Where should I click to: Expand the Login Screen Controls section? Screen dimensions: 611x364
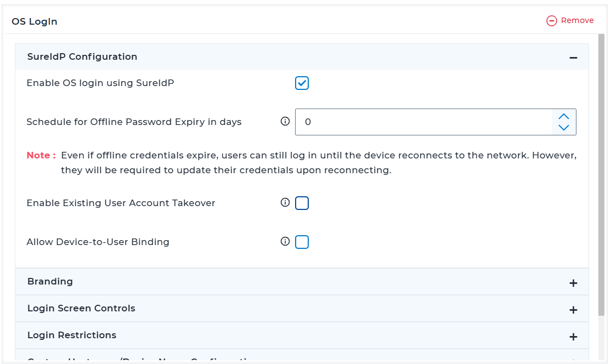[81, 309]
